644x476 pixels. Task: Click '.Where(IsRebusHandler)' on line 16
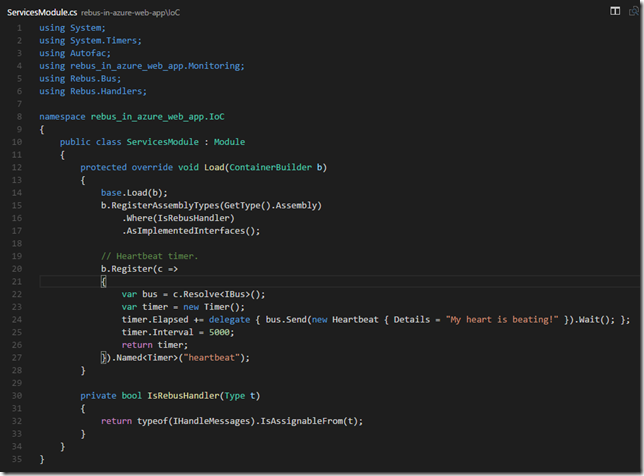pyautogui.click(x=178, y=218)
